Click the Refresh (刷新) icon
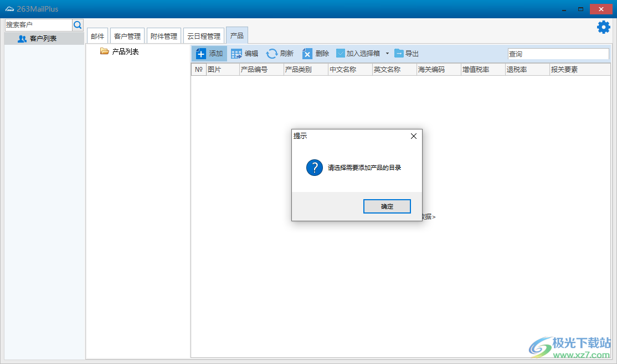Screen dimensions: 617x364 pyautogui.click(x=271, y=54)
